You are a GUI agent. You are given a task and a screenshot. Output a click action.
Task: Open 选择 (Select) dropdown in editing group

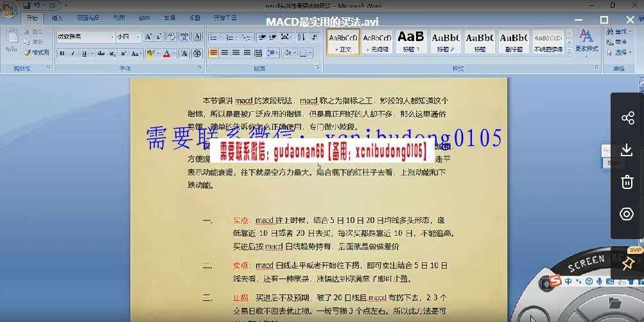pyautogui.click(x=620, y=53)
